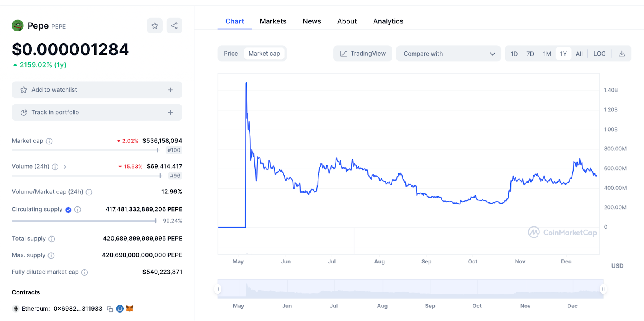
Task: Open the Max. supply info icon
Action: click(x=51, y=255)
